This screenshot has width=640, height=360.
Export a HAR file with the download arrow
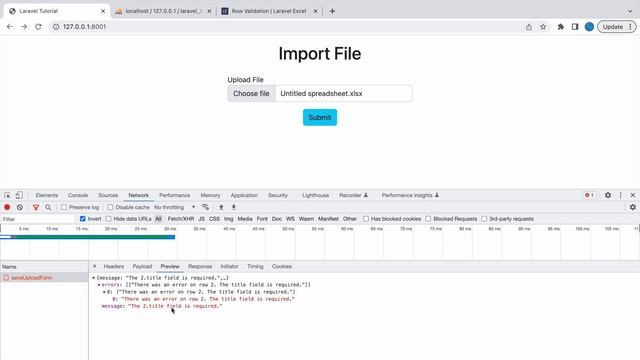tap(233, 207)
